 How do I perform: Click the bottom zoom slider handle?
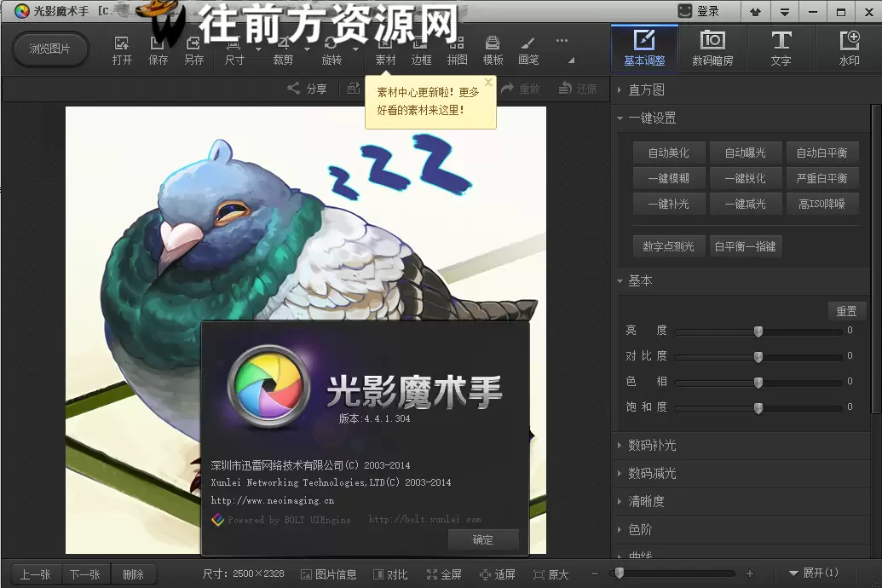tap(620, 573)
